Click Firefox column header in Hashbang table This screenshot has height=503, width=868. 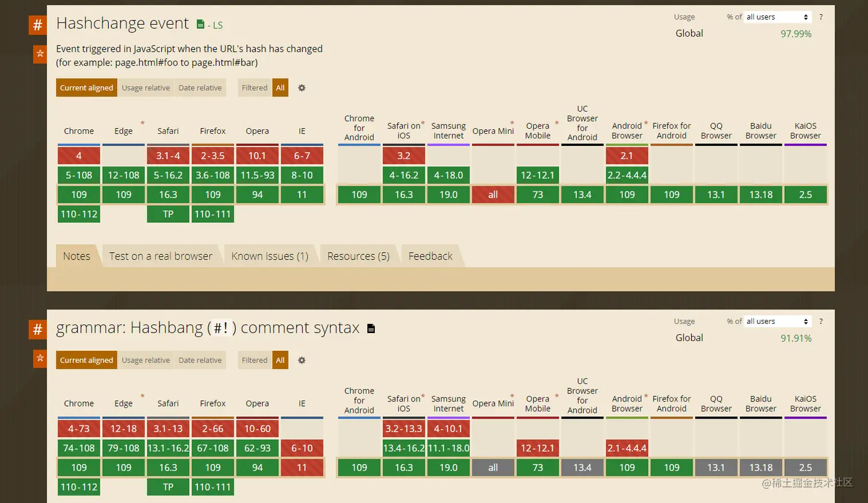[x=213, y=404]
